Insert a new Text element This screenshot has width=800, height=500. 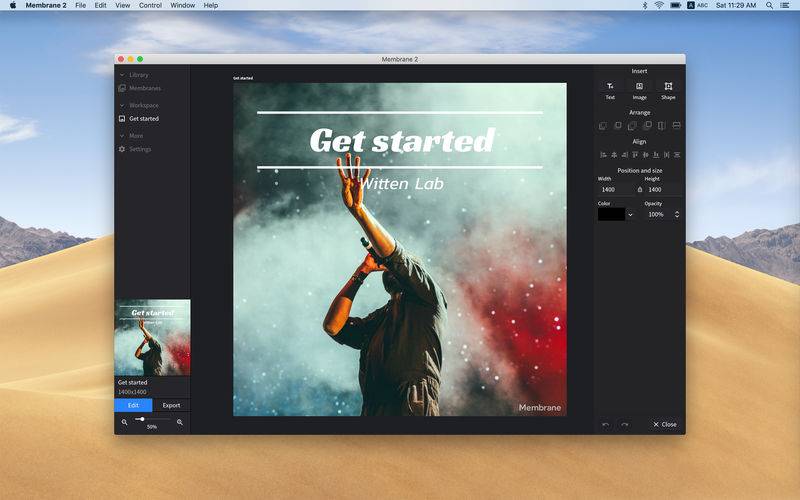(x=610, y=89)
